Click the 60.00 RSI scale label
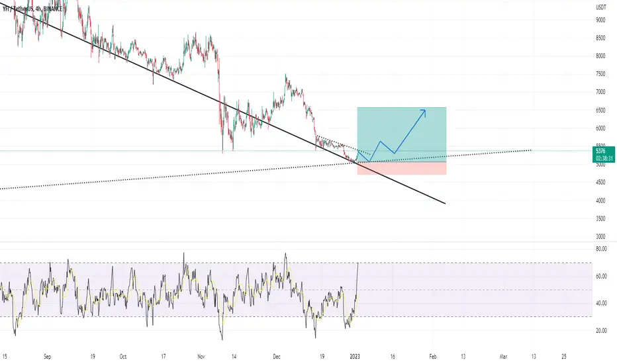The height and width of the screenshot is (364, 617). coord(601,276)
